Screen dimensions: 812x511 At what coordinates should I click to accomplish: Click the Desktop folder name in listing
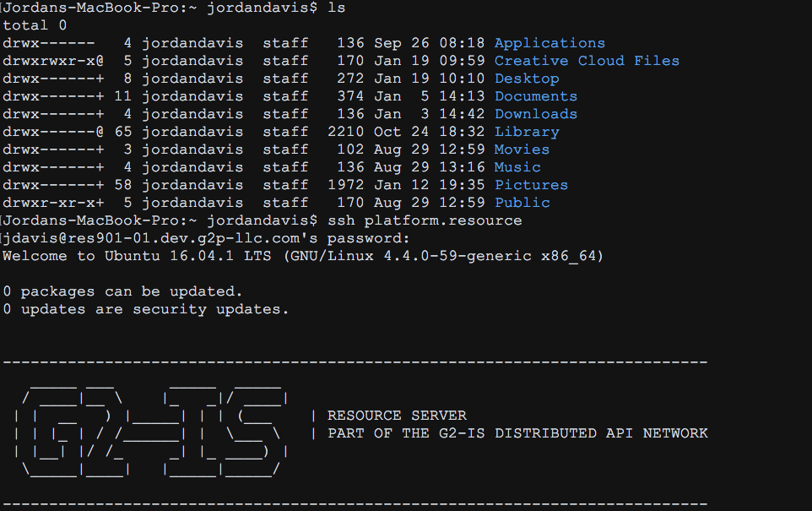point(527,79)
